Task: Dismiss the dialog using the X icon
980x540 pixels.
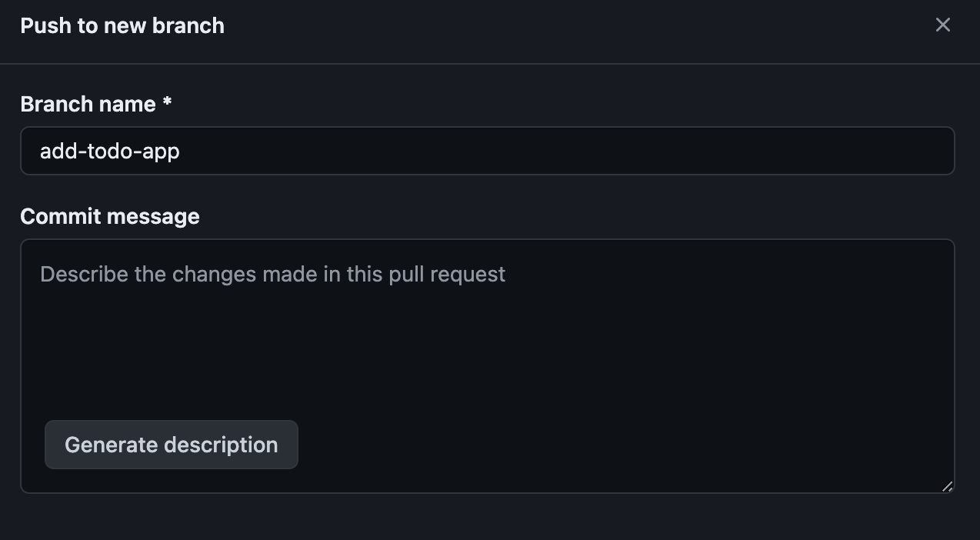Action: pyautogui.click(x=942, y=25)
